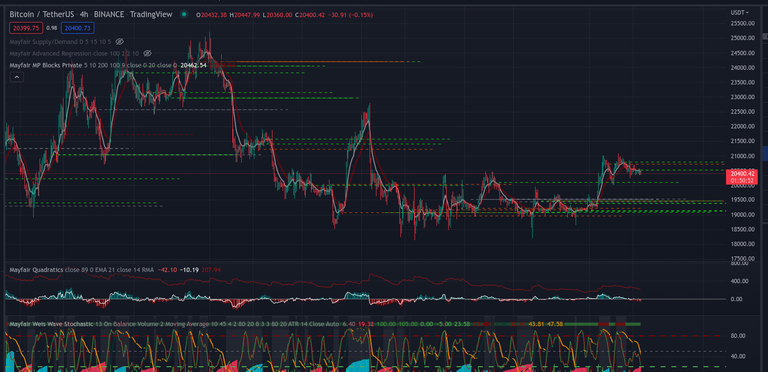Select the BINANCE exchange label in the title

pos(110,15)
